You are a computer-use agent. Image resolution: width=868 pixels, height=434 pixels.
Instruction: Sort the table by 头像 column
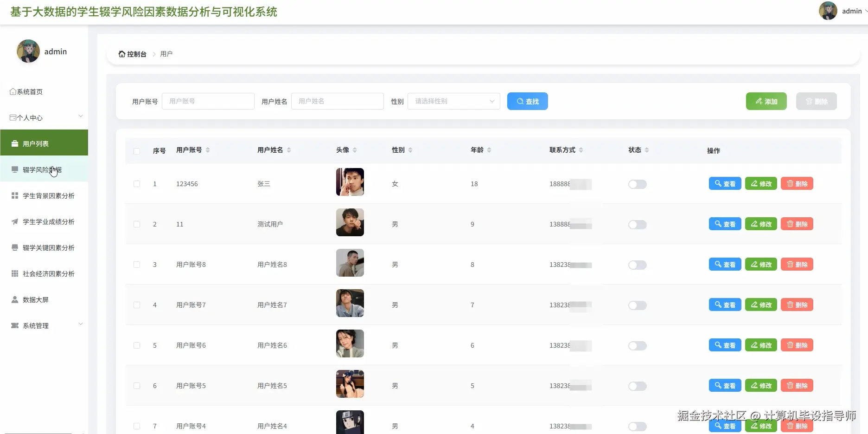coord(355,150)
